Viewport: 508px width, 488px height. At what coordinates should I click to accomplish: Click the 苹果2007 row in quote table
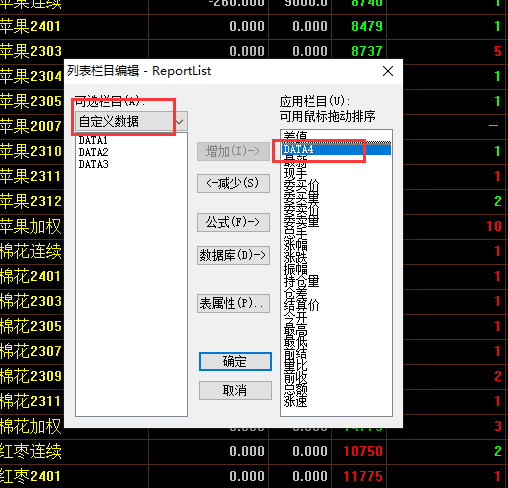[x=31, y=126]
